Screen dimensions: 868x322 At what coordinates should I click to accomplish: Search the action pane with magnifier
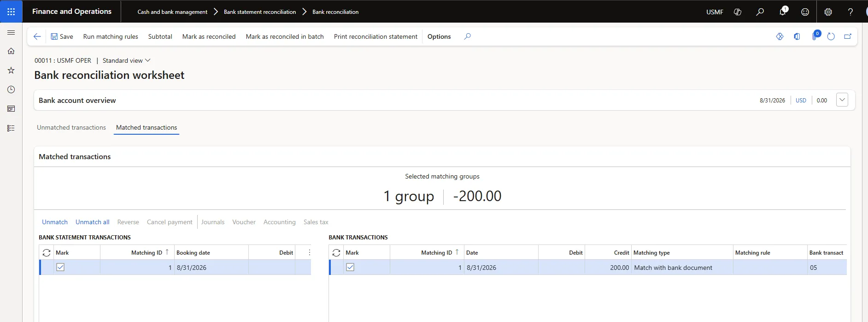click(x=467, y=36)
